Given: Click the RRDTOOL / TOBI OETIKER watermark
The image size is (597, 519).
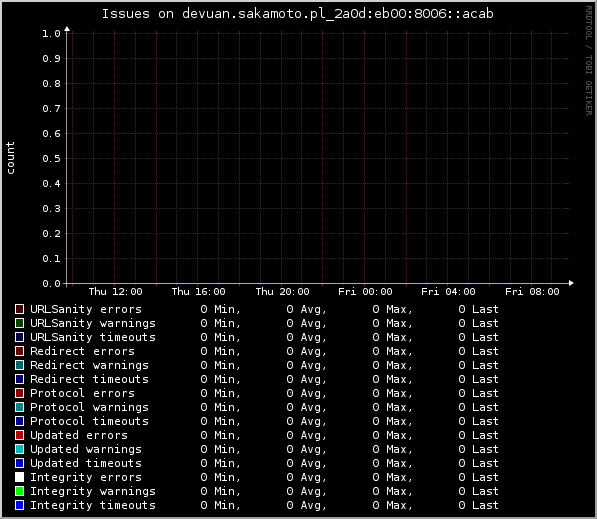Looking at the screenshot, I should [x=589, y=61].
